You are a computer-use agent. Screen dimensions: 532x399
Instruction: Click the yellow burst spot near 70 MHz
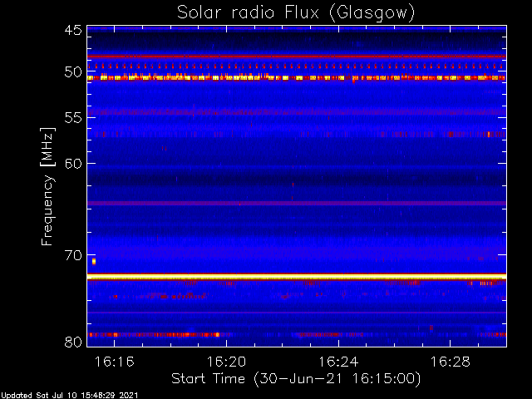click(x=94, y=261)
